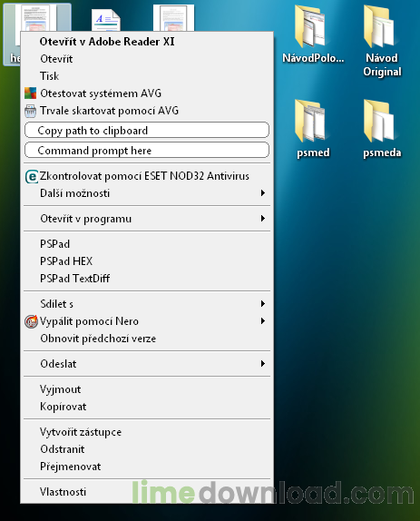Click the ESET NOD32 icon in the context menu
420x521 pixels.
click(x=32, y=176)
